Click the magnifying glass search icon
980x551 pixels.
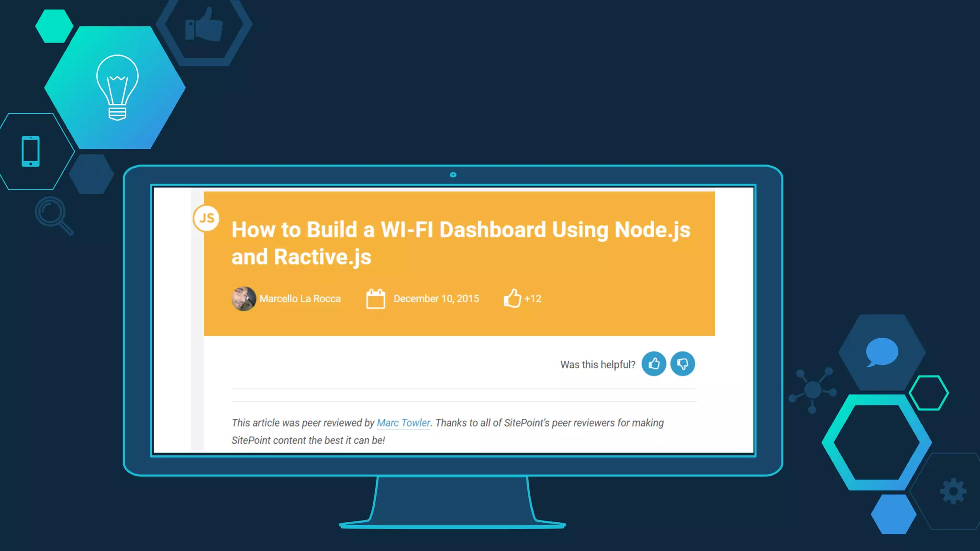coord(54,215)
